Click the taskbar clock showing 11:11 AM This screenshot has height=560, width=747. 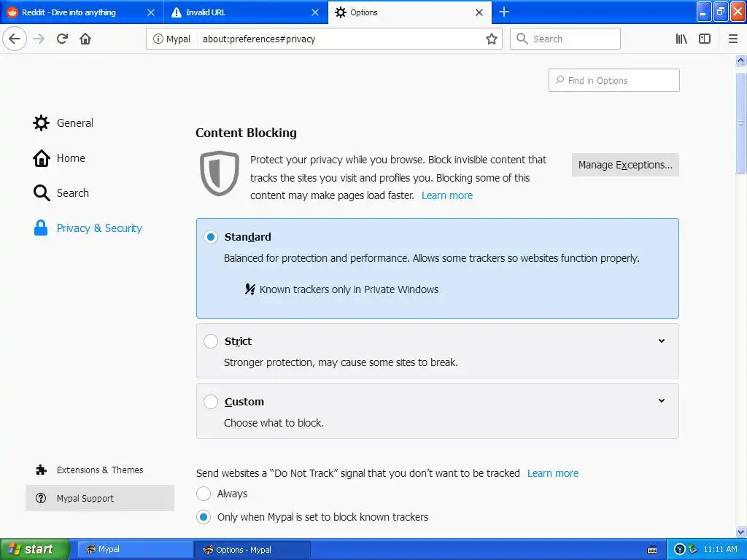click(720, 549)
